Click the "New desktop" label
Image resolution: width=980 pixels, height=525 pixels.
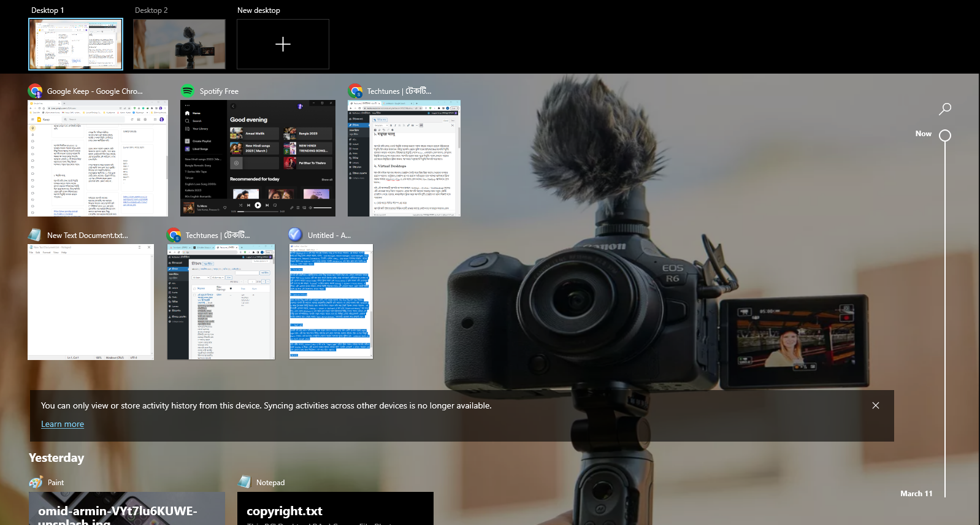click(259, 10)
